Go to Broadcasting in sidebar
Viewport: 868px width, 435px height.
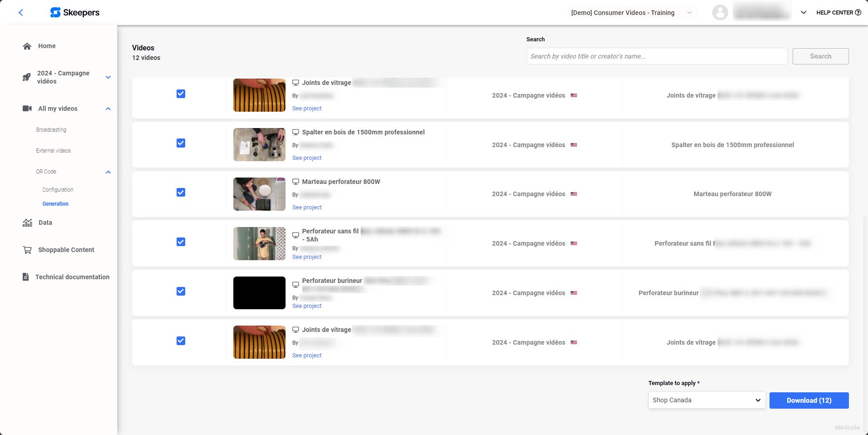51,130
